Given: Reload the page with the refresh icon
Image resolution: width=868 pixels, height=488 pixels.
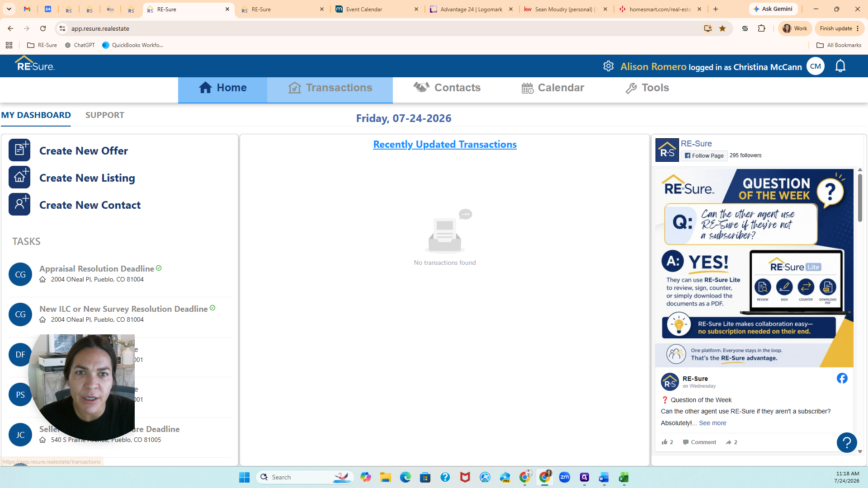Looking at the screenshot, I should tap(43, 28).
